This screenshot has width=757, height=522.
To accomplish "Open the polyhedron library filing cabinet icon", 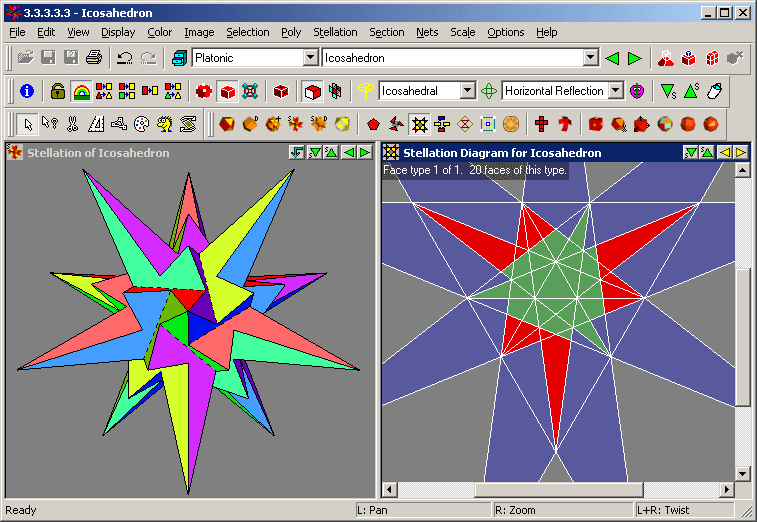I will coord(179,58).
